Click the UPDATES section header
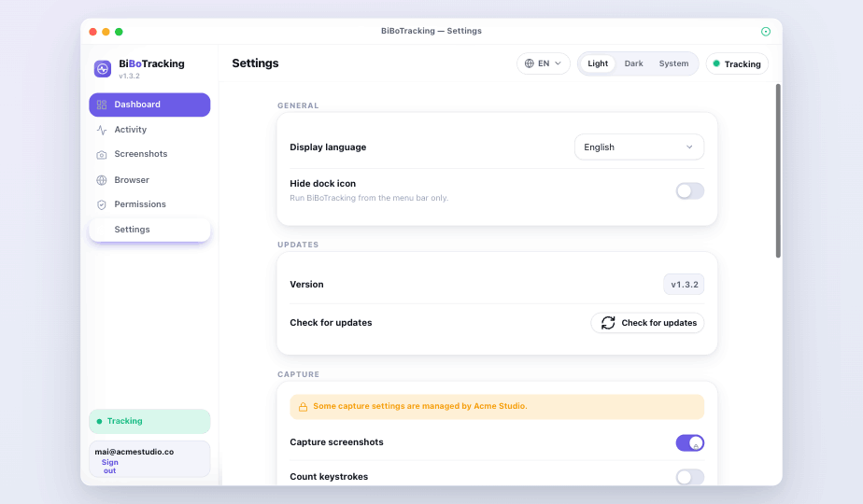This screenshot has width=863, height=504. tap(298, 245)
